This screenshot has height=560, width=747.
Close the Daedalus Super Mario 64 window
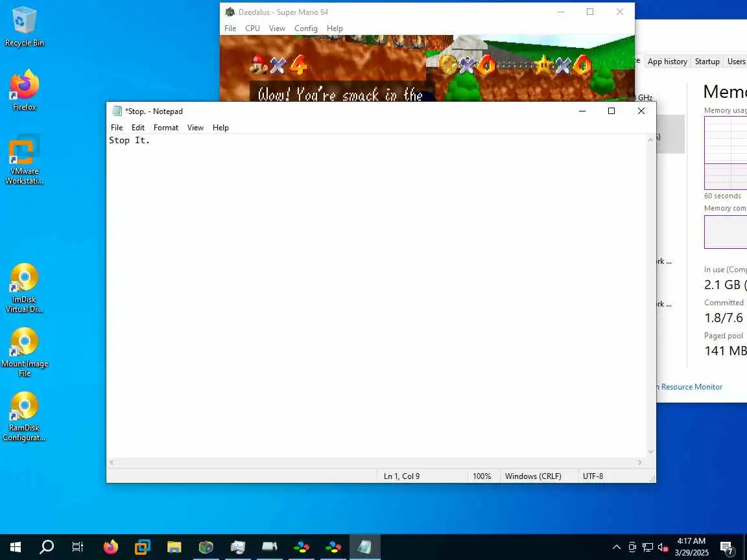pyautogui.click(x=620, y=12)
